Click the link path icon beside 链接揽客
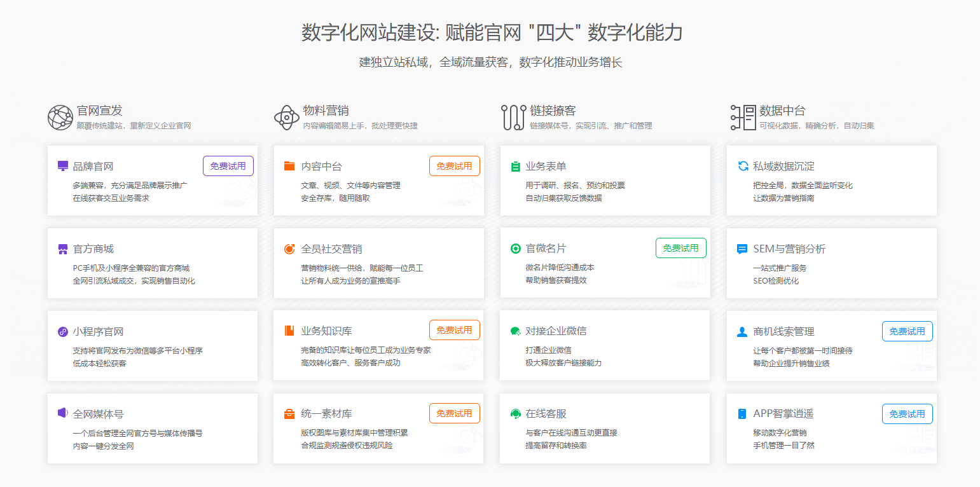The width and height of the screenshot is (980, 487). tap(514, 118)
